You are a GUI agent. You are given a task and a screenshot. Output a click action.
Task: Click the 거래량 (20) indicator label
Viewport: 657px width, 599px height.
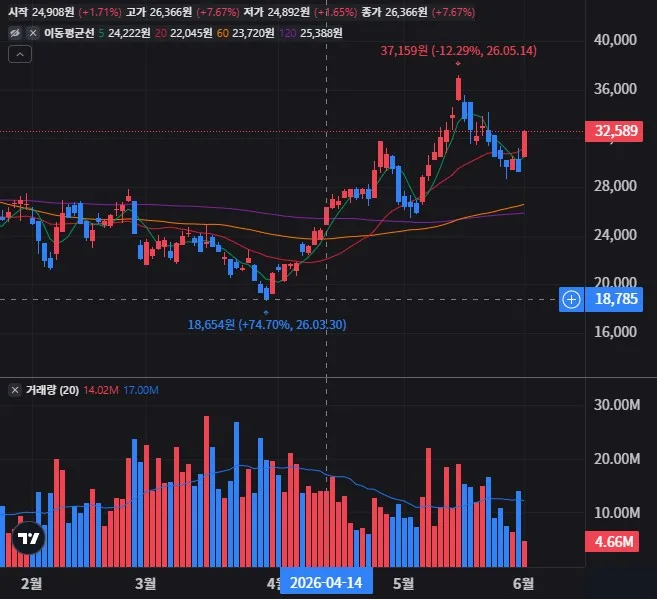pyautogui.click(x=52, y=390)
